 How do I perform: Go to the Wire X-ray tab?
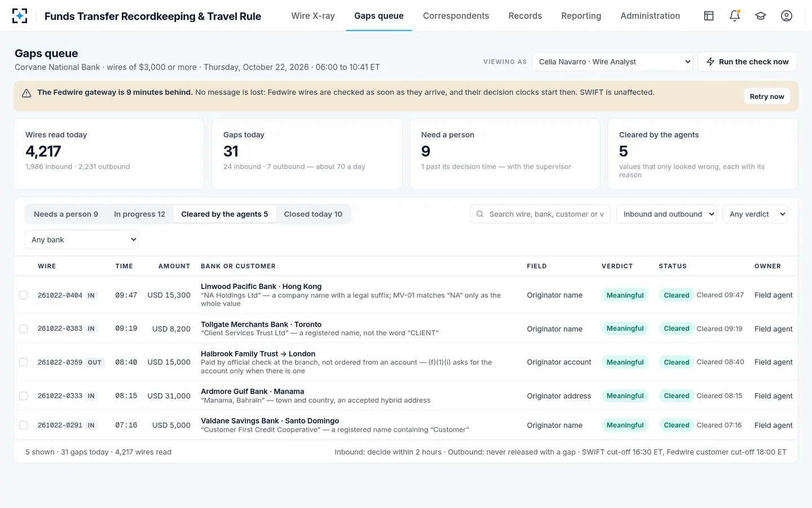313,16
